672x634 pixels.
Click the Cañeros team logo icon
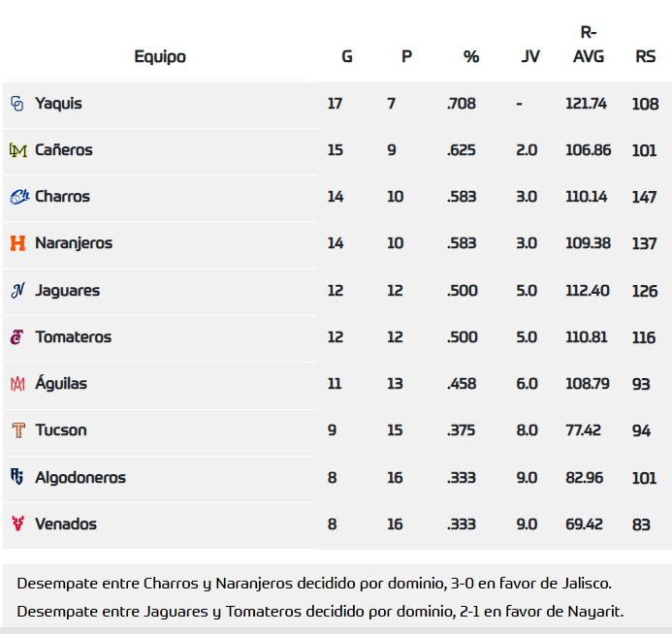17,150
